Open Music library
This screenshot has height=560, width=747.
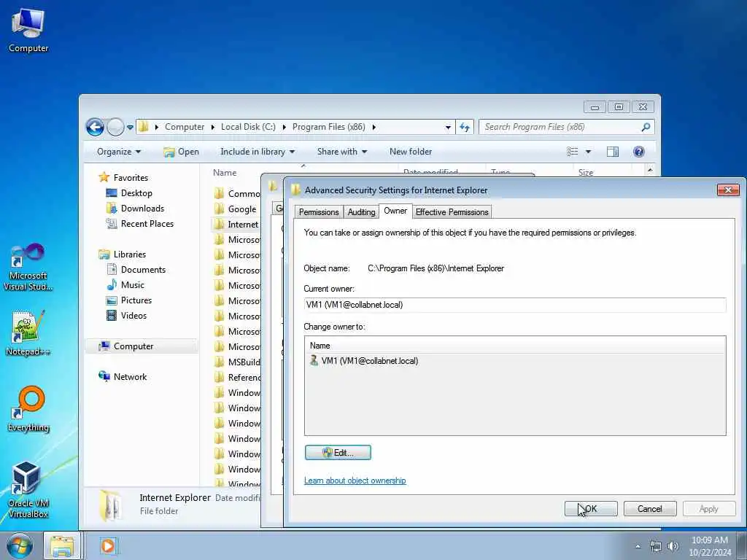(x=133, y=285)
